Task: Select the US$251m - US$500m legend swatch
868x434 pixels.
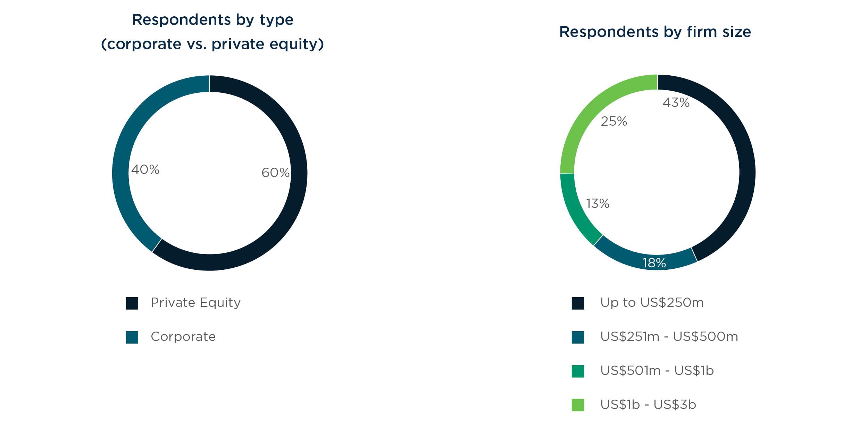Action: click(x=578, y=337)
